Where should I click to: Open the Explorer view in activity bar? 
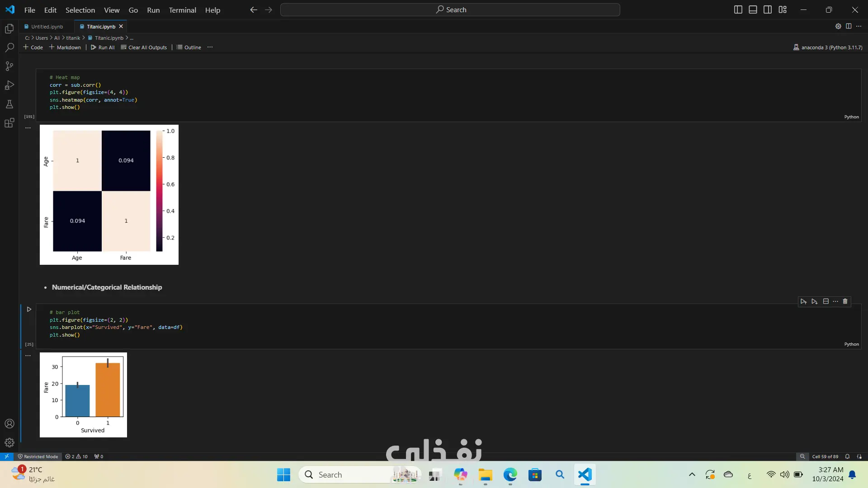point(9,29)
